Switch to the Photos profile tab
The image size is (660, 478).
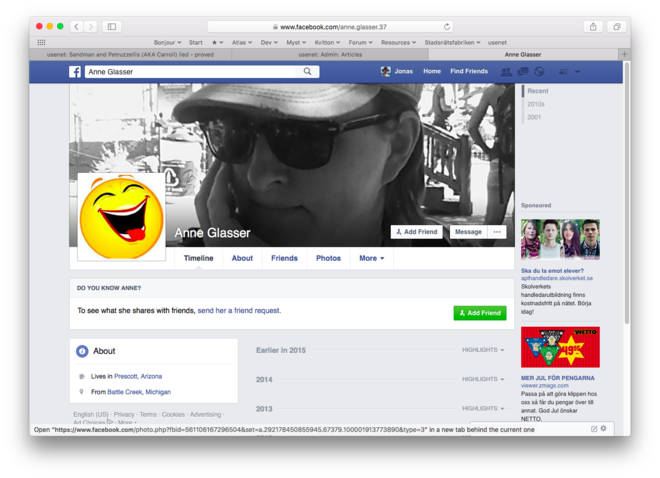click(328, 258)
